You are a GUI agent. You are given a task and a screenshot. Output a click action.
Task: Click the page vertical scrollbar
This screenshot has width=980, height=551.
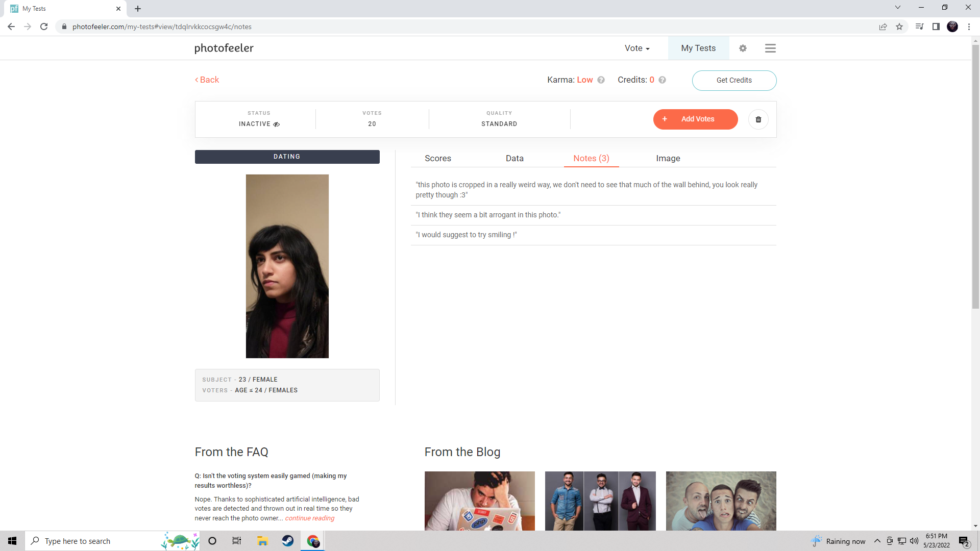(975, 176)
